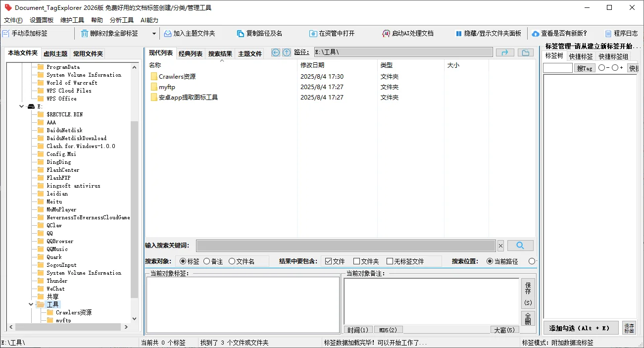Select 标签 search target radio
This screenshot has height=348, width=644.
(183, 261)
